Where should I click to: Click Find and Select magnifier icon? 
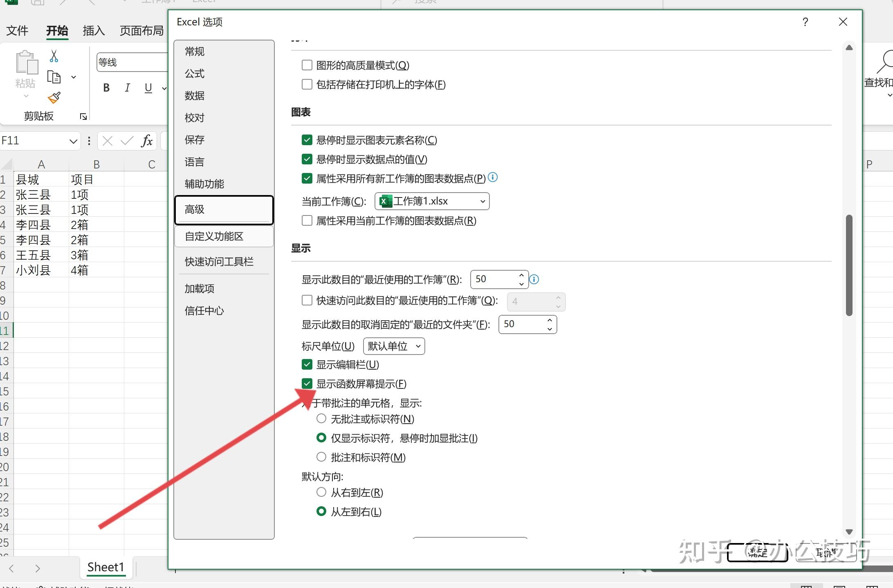pos(884,63)
